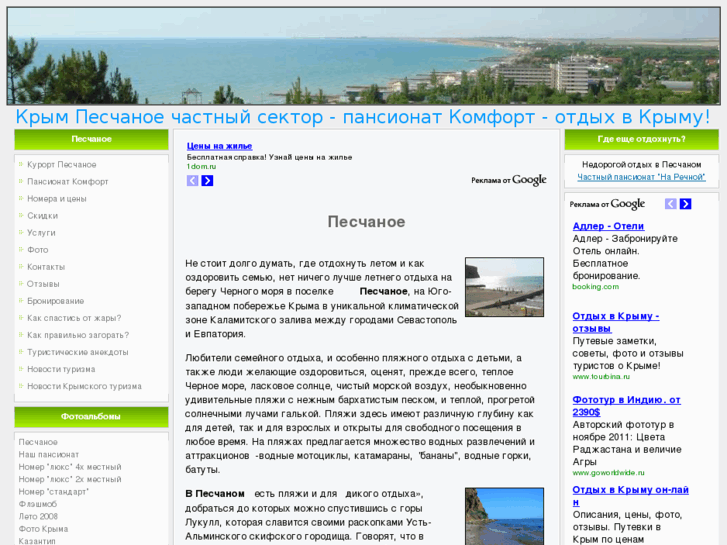Image resolution: width=727 pixels, height=545 pixels.
Task: Open the 'Курорт Песчаное' menu item
Action: click(x=61, y=164)
